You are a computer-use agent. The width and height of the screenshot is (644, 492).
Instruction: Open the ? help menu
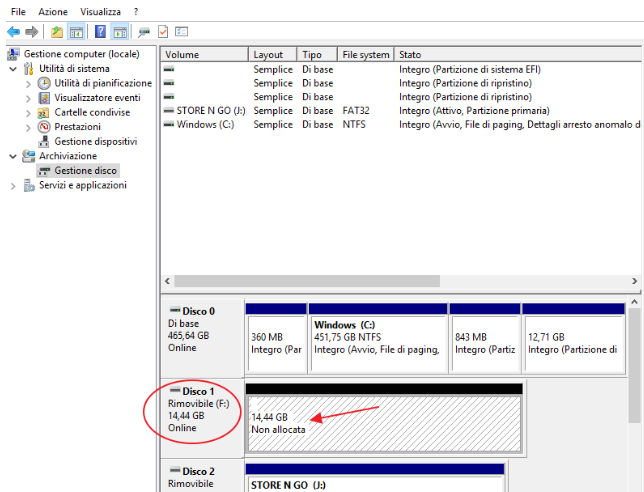pos(136,11)
